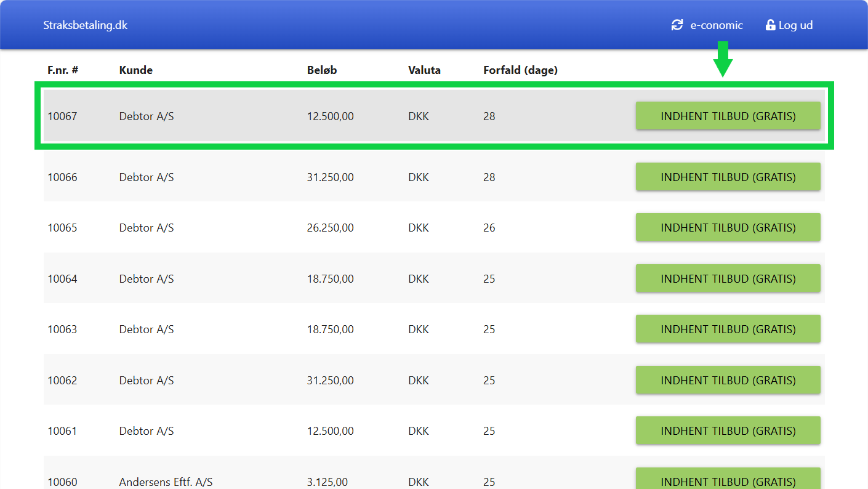Request offer for invoice 10063

[728, 329]
